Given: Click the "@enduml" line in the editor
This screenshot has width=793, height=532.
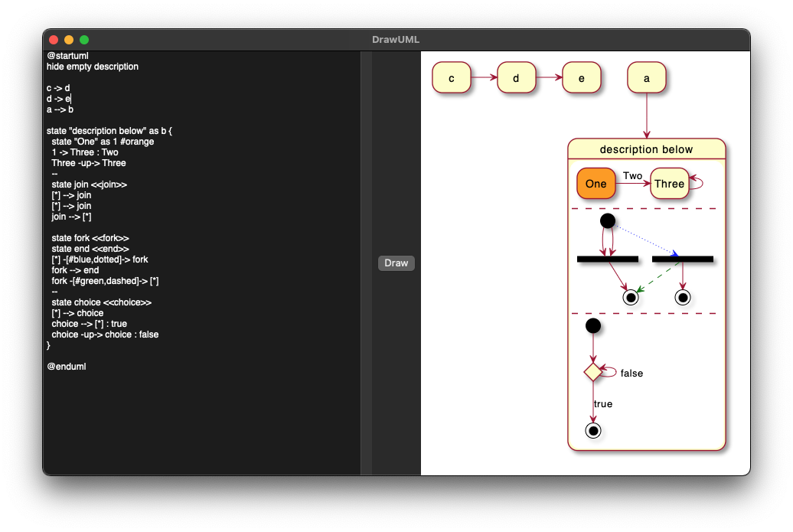Looking at the screenshot, I should (67, 367).
